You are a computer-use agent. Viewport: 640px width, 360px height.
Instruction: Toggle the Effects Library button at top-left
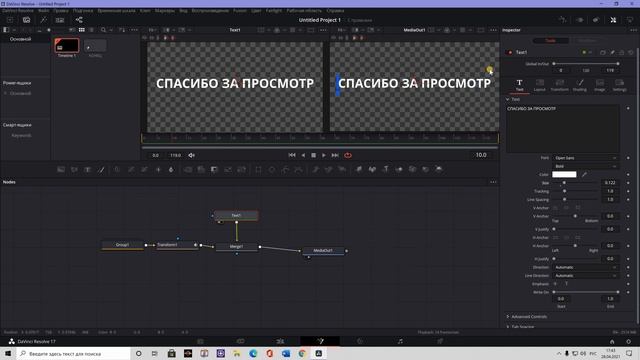point(44,20)
